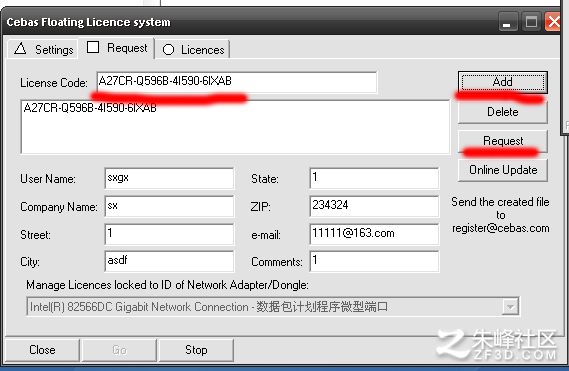Click the register@cebas.com address text
This screenshot has width=569, height=371.
pyautogui.click(x=500, y=228)
